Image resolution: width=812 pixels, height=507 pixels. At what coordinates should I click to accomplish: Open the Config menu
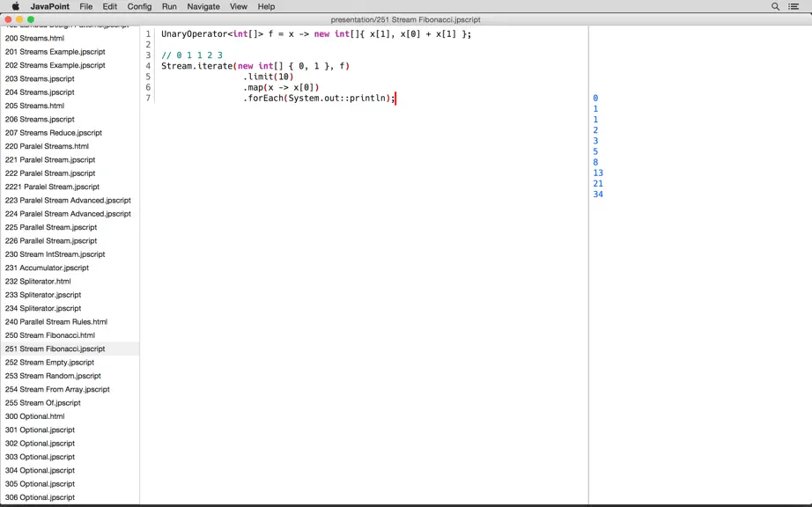(x=139, y=6)
